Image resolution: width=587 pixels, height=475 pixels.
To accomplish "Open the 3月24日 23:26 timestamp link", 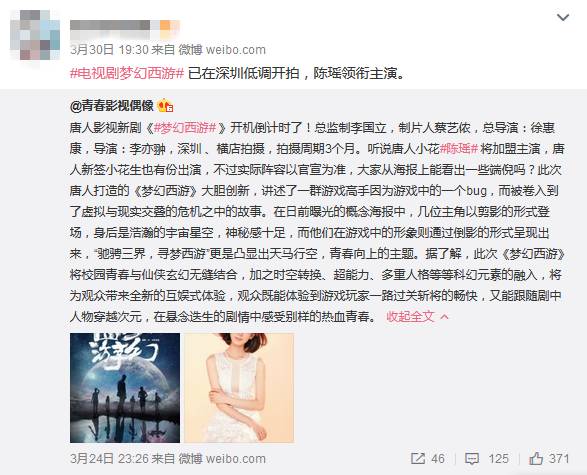I will coord(109,459).
